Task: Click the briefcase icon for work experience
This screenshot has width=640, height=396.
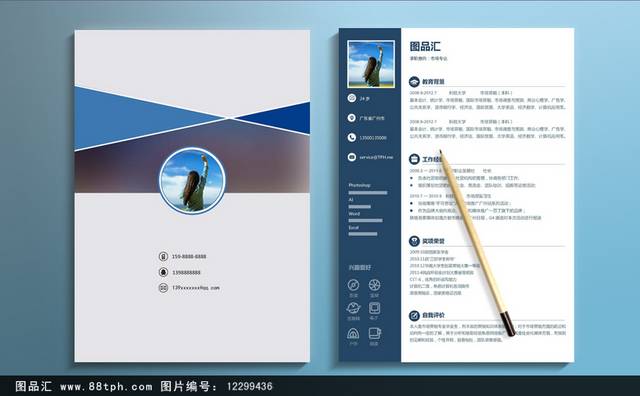Action: (414, 159)
